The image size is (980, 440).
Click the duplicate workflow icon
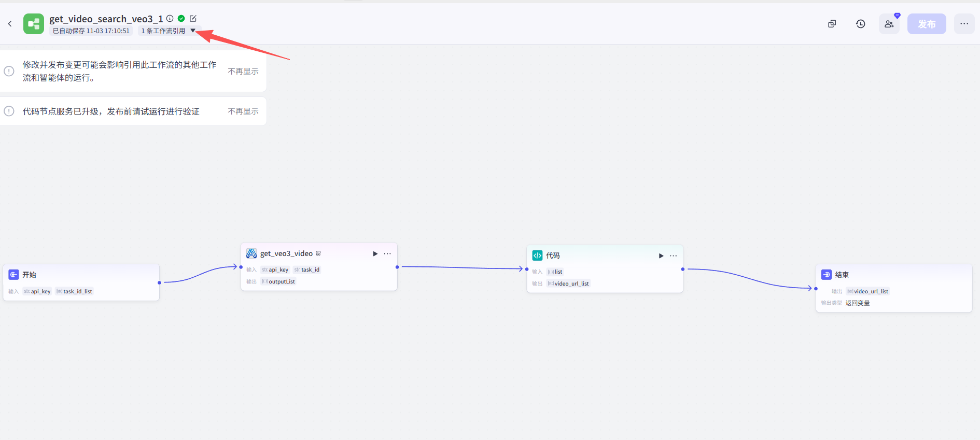tap(832, 24)
